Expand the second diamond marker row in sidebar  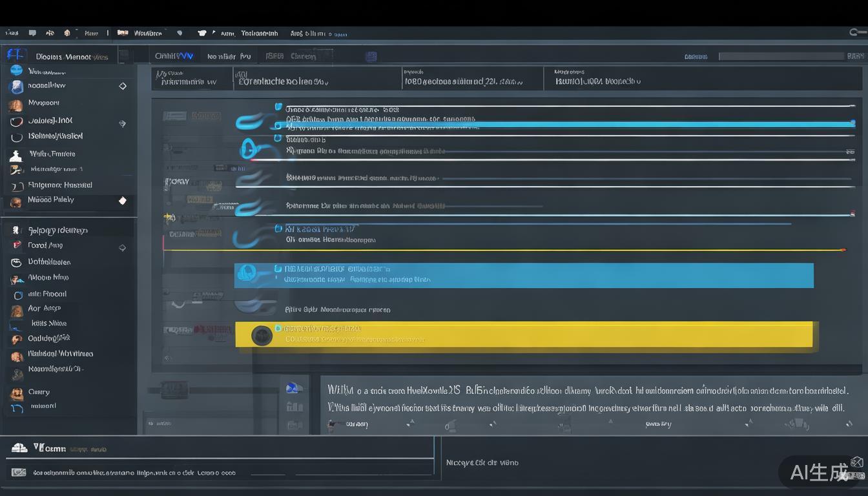pyautogui.click(x=122, y=123)
